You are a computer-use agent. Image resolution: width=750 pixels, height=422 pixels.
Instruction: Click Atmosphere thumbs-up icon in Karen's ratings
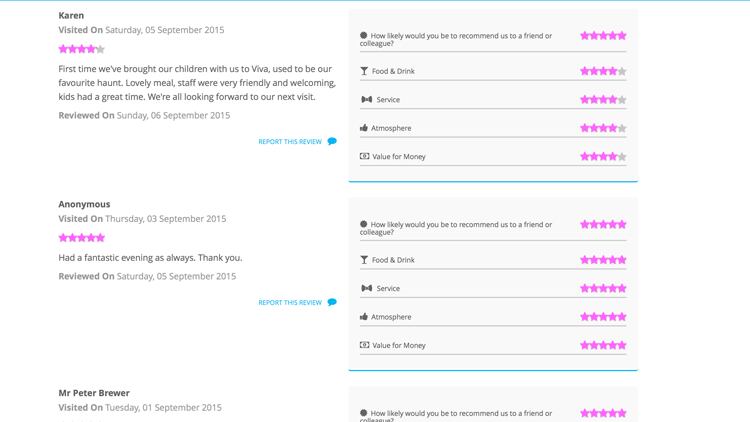click(x=364, y=128)
